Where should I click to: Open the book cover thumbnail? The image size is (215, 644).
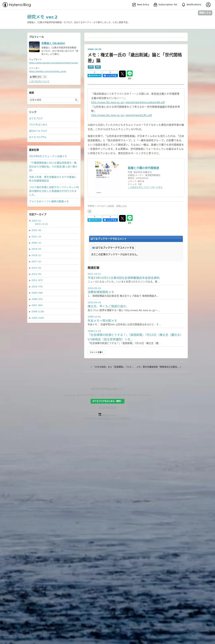[107, 177]
